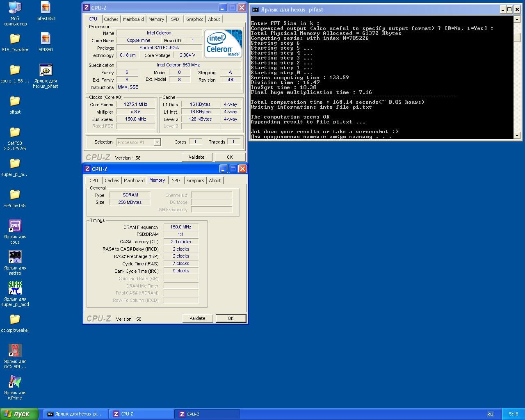Click the console window's title bar icon
This screenshot has height=420, width=525.
click(255, 9)
